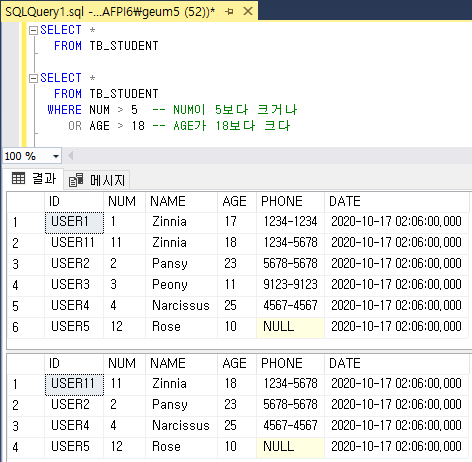Close the SQLQuery1.sql tab
This screenshot has height=462, width=472.
tap(248, 11)
